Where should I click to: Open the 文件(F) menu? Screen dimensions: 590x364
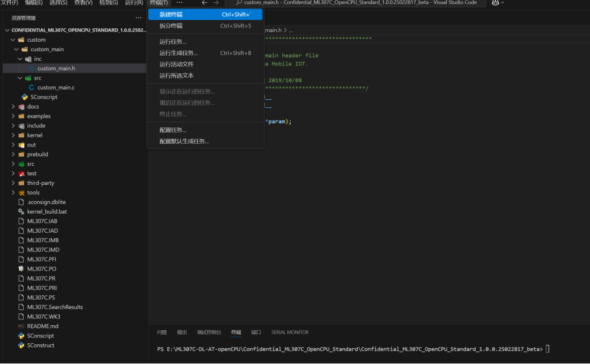[x=9, y=3]
